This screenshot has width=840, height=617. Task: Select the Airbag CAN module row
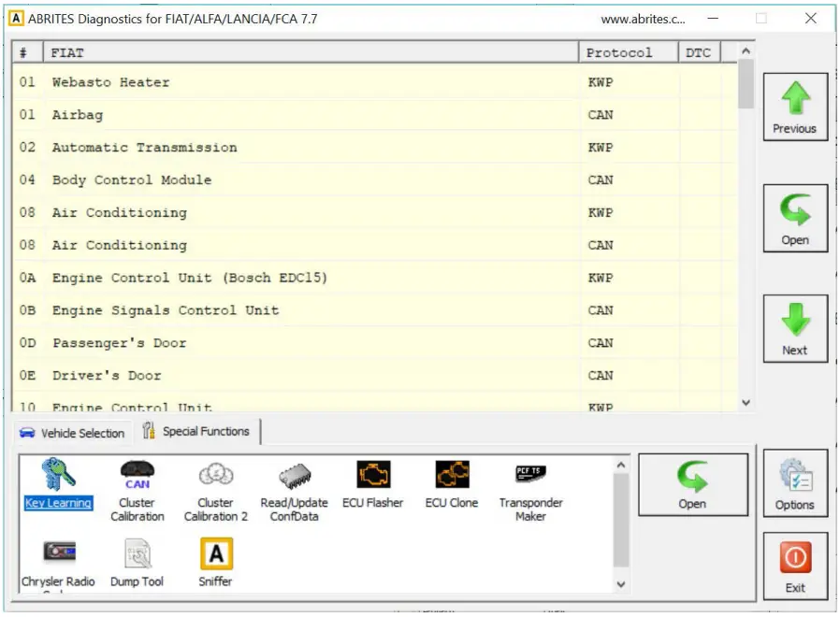[281, 114]
